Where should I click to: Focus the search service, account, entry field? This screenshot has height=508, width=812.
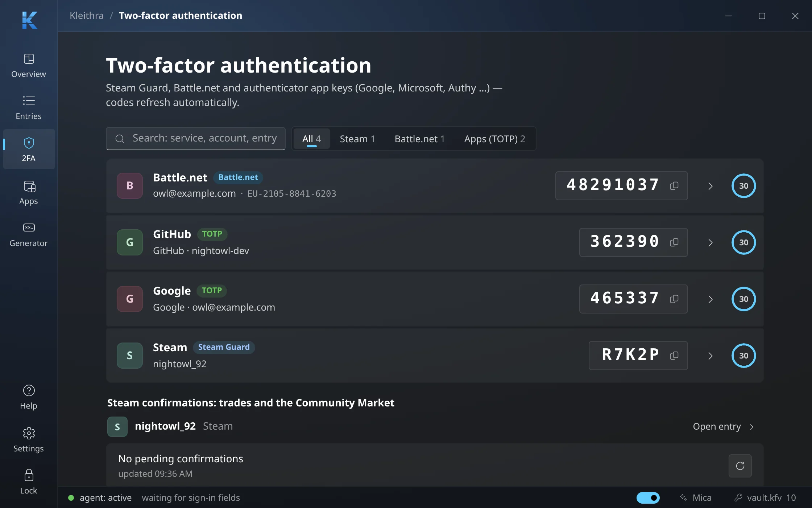tap(196, 138)
